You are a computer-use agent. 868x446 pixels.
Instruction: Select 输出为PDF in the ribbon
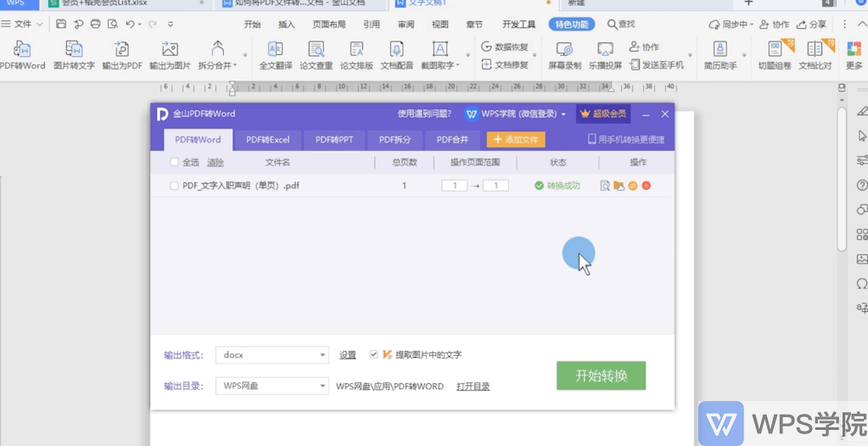click(x=122, y=55)
